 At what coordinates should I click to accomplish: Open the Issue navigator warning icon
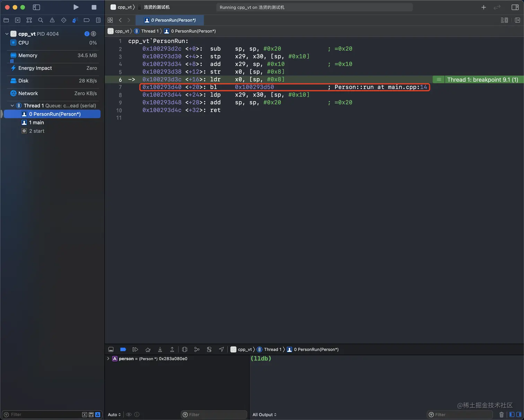52,20
